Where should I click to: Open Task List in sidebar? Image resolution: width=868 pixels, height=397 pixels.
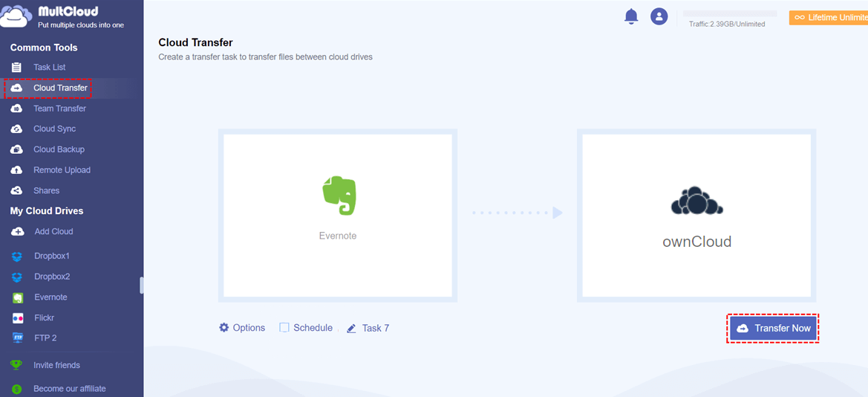pos(49,67)
